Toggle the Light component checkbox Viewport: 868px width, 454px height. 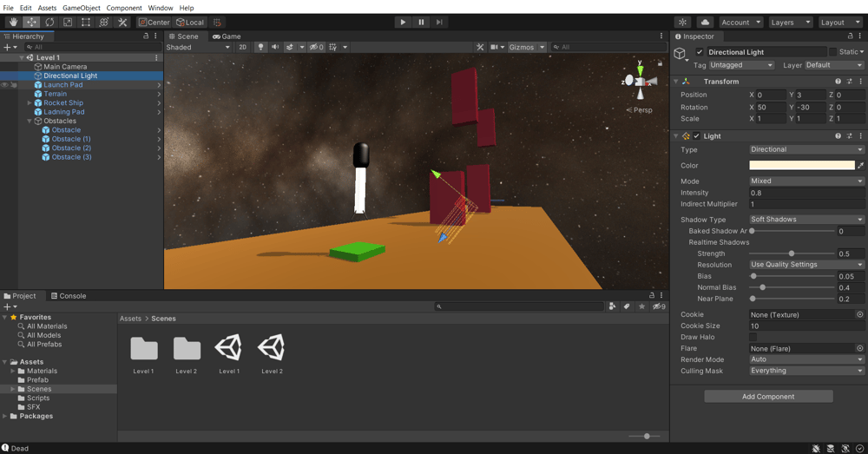click(x=697, y=135)
